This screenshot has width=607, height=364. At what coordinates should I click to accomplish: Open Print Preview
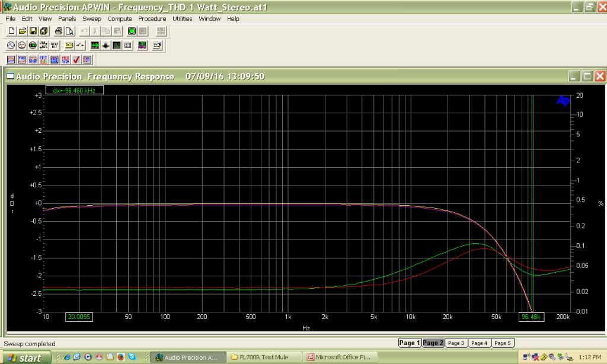[69, 31]
